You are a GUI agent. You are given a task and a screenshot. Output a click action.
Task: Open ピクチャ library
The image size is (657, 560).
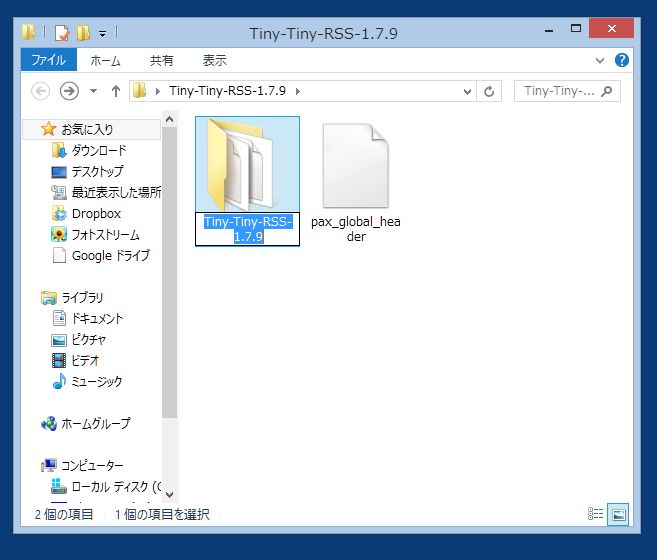(x=88, y=340)
